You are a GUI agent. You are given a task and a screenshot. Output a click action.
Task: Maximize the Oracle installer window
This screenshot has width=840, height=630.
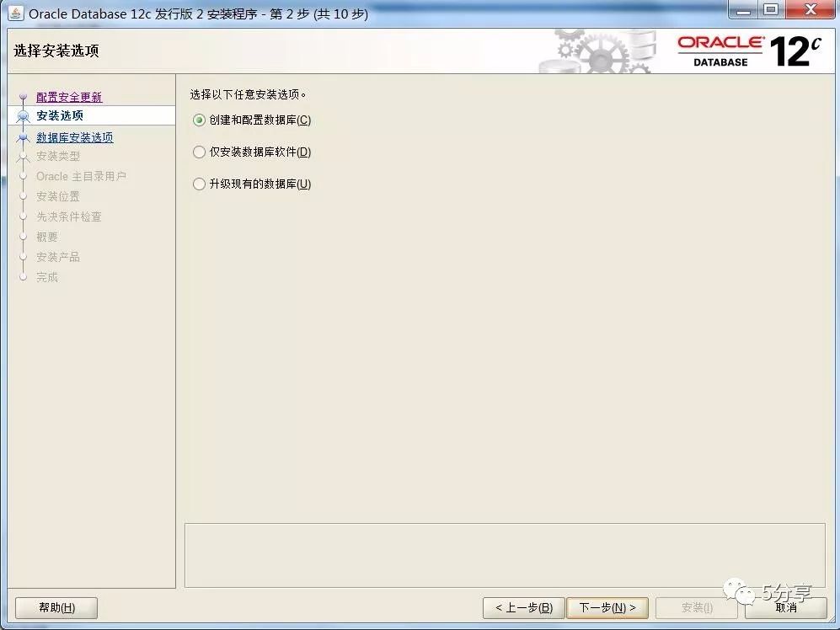[771, 9]
